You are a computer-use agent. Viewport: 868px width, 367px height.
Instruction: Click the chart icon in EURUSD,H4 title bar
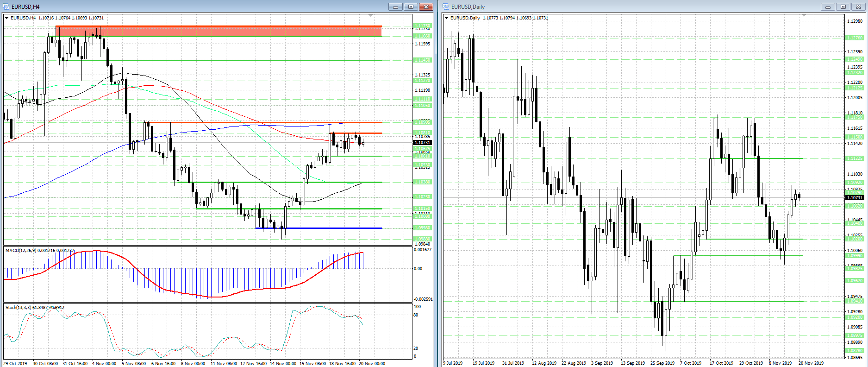pyautogui.click(x=6, y=6)
